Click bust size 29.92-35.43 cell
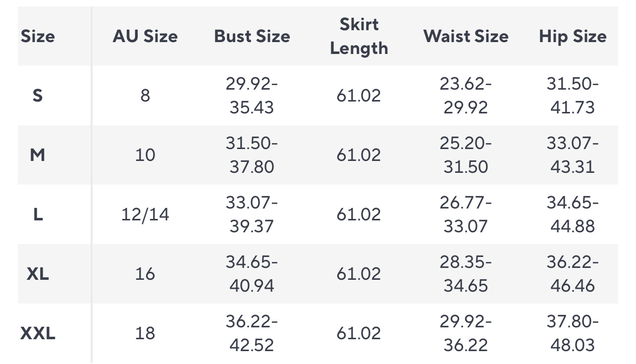The image size is (636, 364). (x=252, y=96)
